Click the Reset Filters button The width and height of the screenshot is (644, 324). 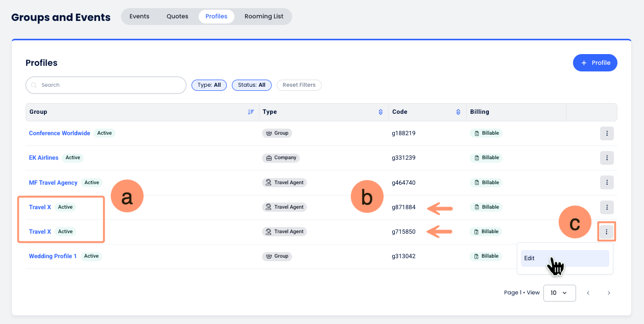[299, 85]
